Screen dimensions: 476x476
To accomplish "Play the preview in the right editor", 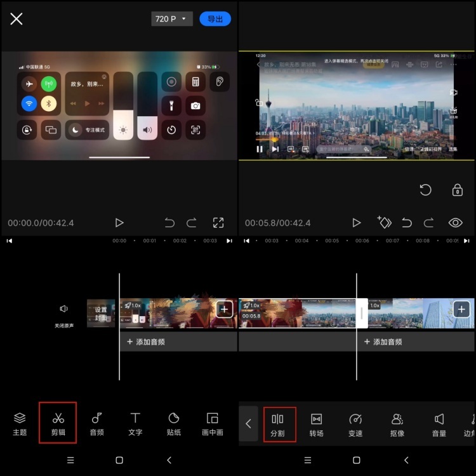I will click(357, 223).
